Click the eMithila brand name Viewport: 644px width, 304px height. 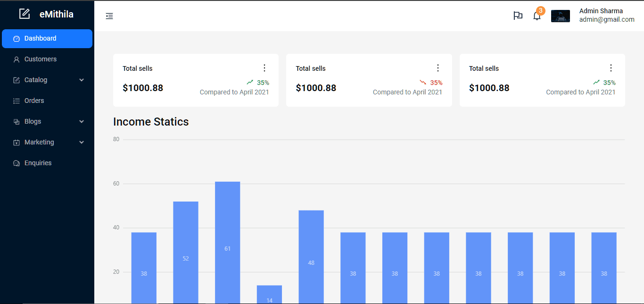[57, 14]
